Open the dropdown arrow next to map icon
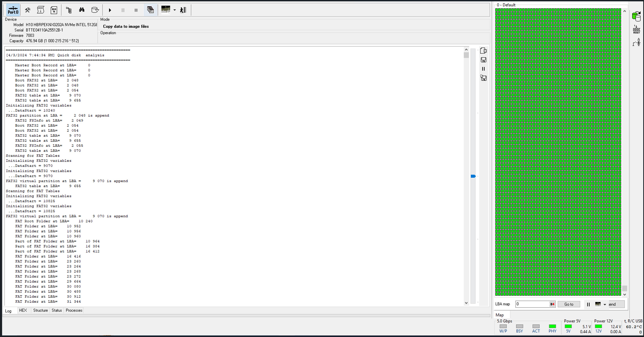 pyautogui.click(x=605, y=304)
